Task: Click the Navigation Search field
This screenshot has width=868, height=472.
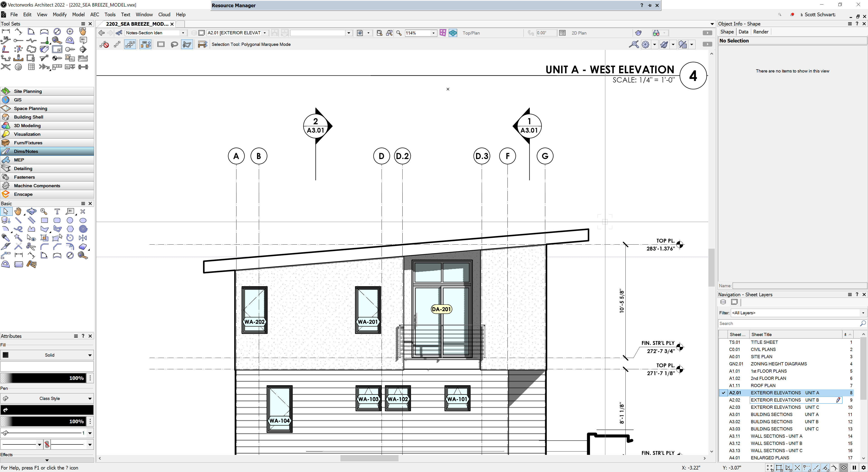Action: tap(788, 323)
